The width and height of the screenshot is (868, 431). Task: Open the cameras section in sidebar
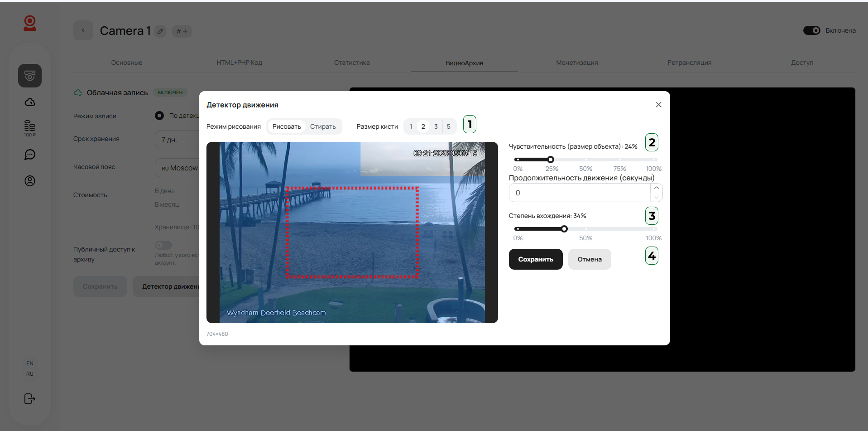click(x=30, y=76)
